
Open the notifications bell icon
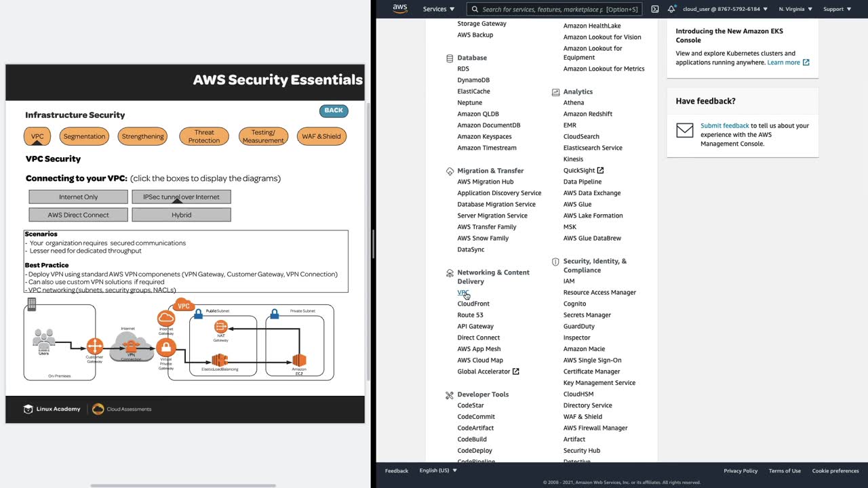(671, 9)
